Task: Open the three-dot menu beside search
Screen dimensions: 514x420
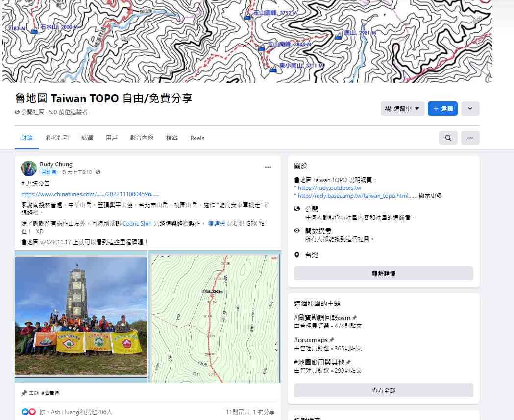Action: point(470,138)
